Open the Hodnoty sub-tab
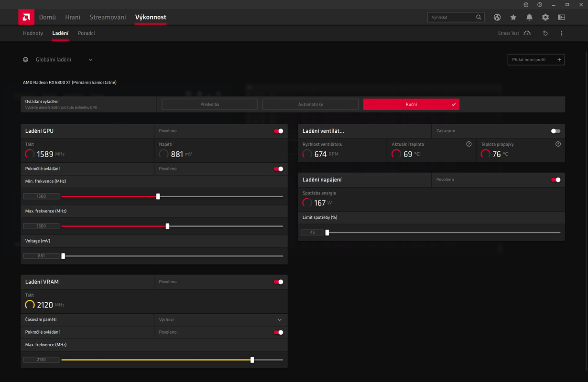The width and height of the screenshot is (588, 382). pos(33,33)
